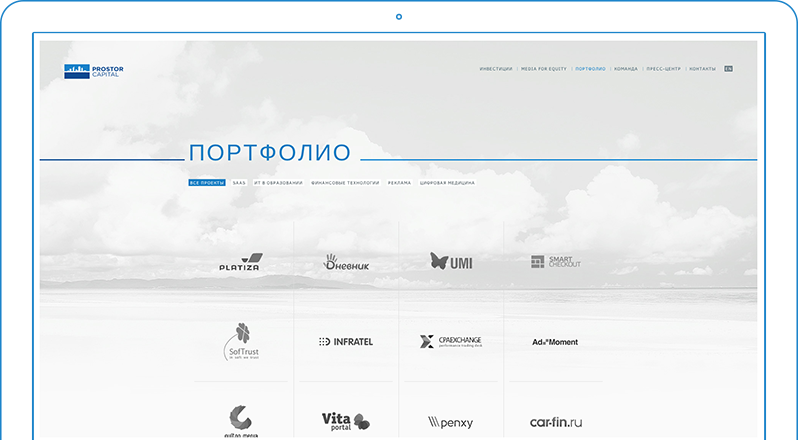Open the SofTrust project logo
Image resolution: width=798 pixels, height=440 pixels.
(241, 342)
